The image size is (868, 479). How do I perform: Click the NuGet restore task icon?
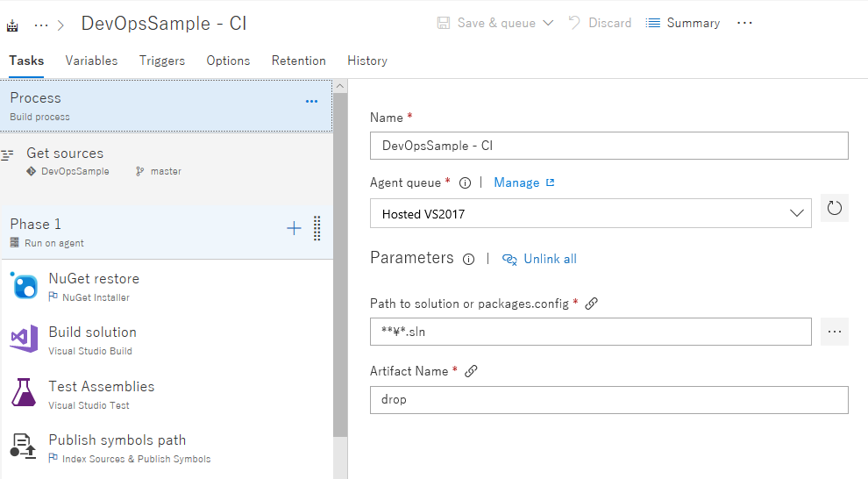[x=25, y=286]
